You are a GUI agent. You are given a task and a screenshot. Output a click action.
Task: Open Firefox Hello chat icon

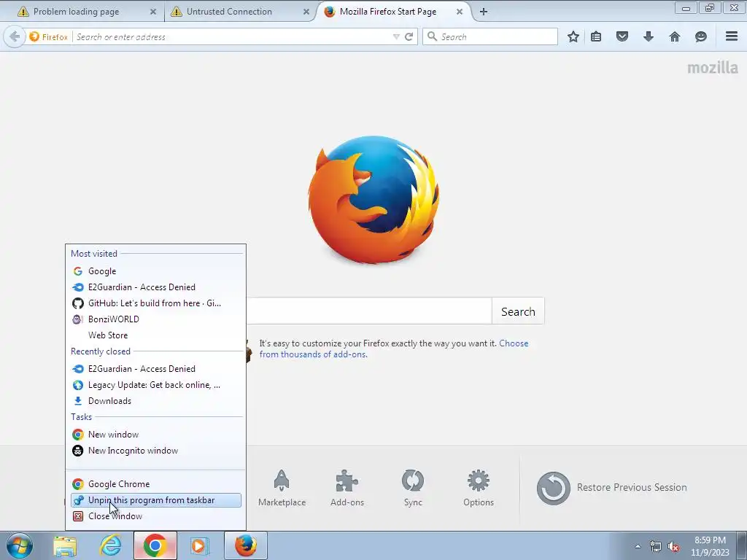coord(701,36)
